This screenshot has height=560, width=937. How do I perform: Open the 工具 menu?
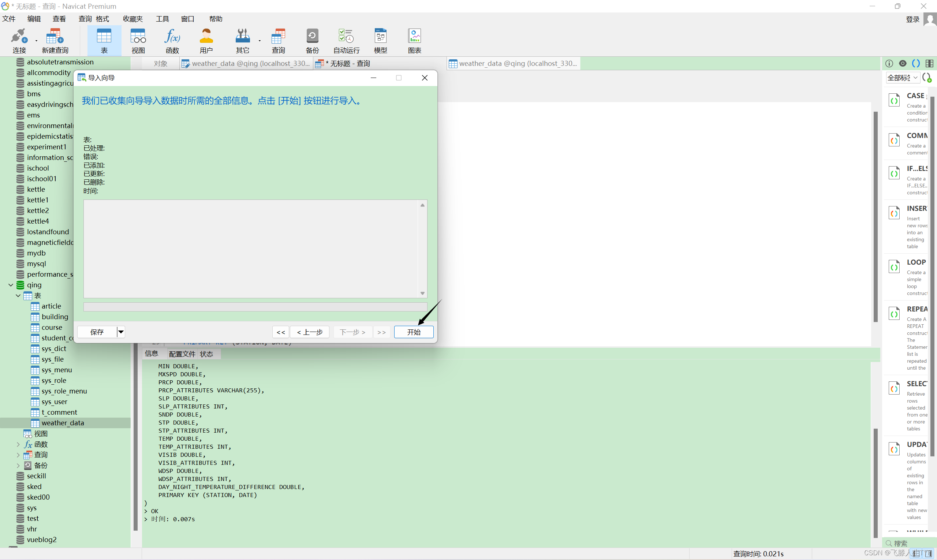pos(163,19)
